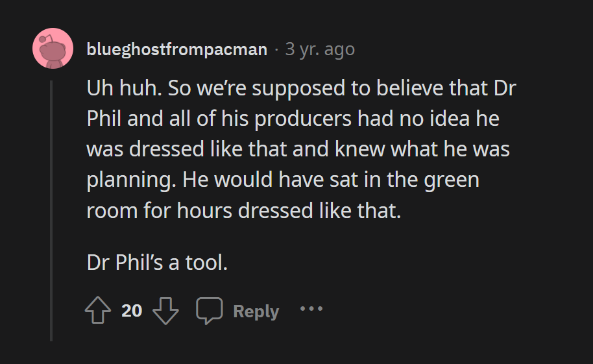Viewport: 593px width, 364px height.
Task: Open the blueghostfrompacman username profile link
Action: point(176,49)
